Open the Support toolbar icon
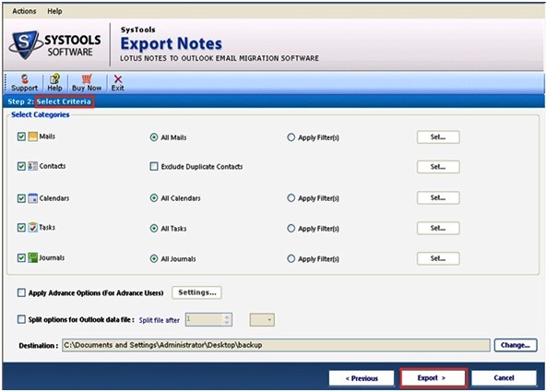 pyautogui.click(x=24, y=79)
